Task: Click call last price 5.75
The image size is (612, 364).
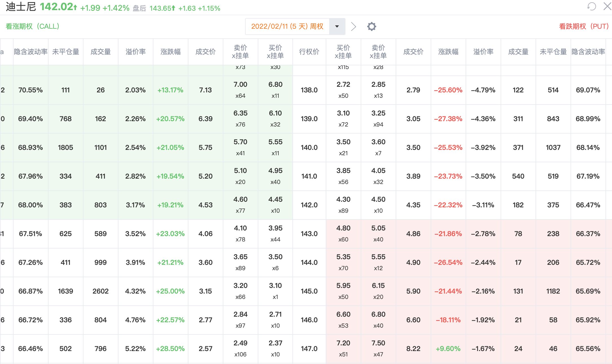Action: coord(205,148)
